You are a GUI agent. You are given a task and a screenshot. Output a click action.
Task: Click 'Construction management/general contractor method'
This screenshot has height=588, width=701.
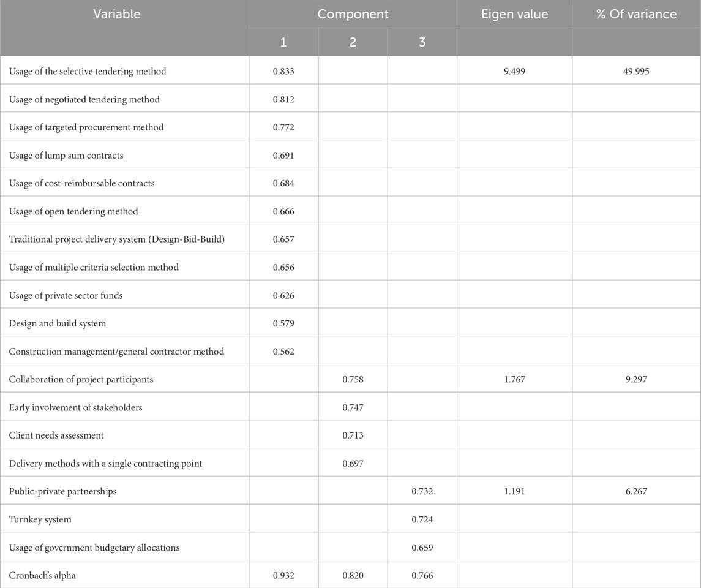[117, 352]
